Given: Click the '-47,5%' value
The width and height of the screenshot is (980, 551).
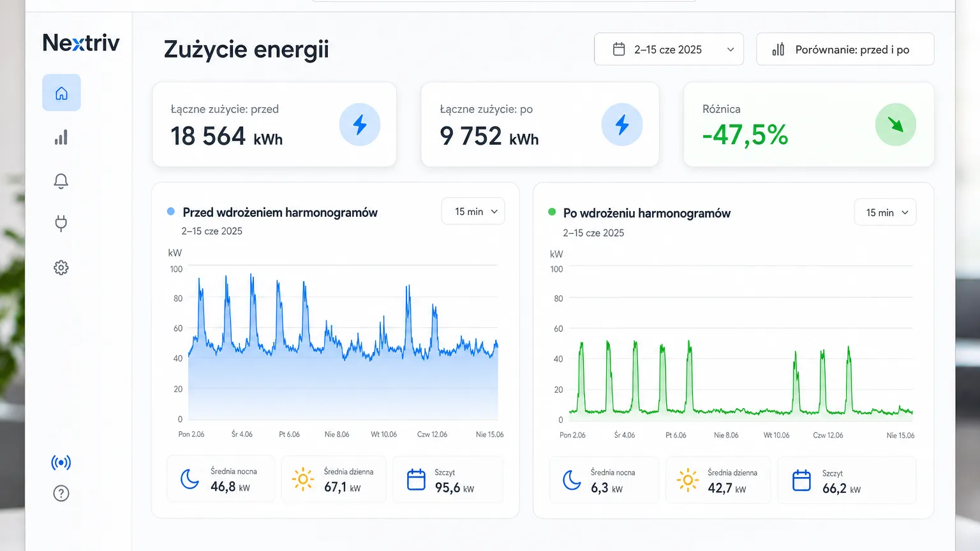Looking at the screenshot, I should pos(745,135).
